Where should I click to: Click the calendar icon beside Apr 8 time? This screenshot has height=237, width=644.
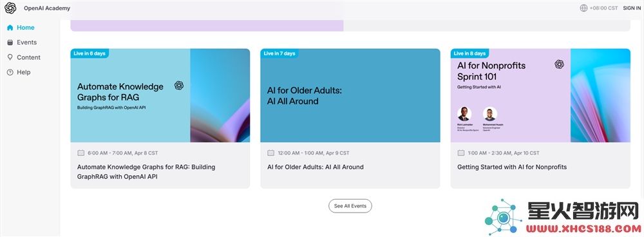click(x=81, y=153)
